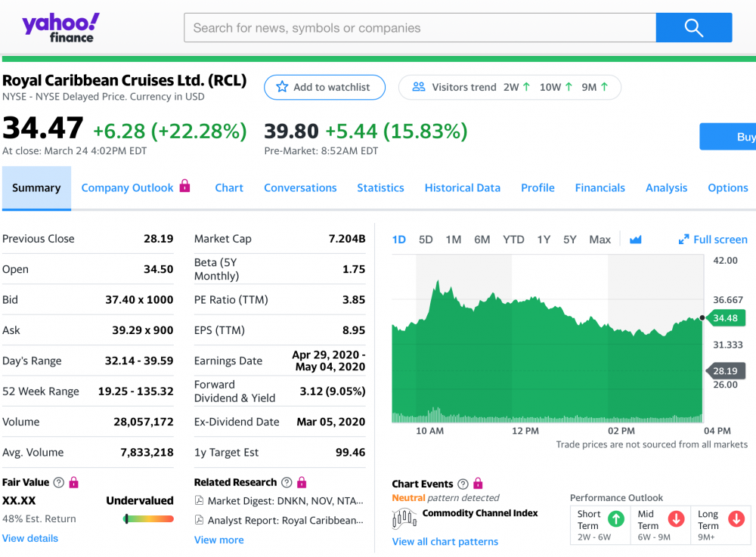
Task: Open the Related Research help question mark
Action: 287,482
